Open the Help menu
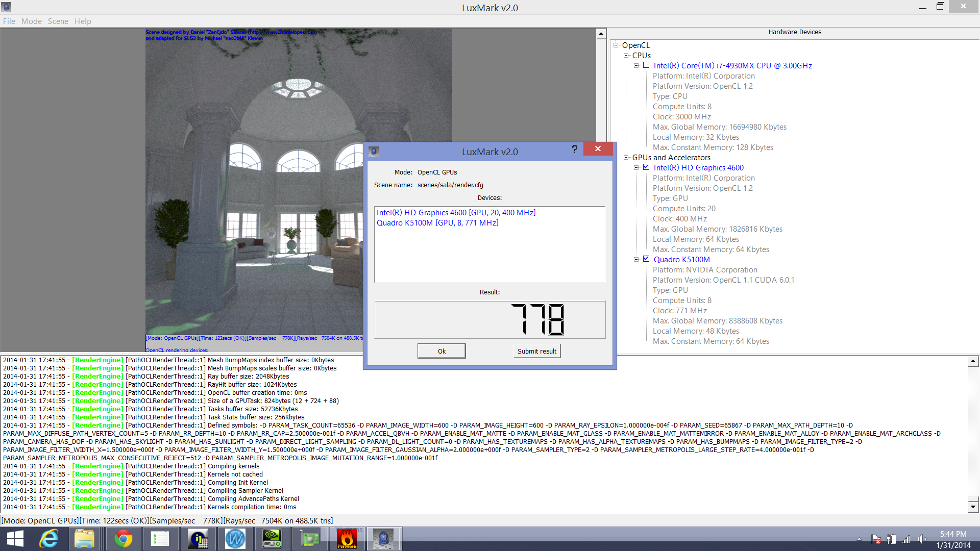This screenshot has height=551, width=980. [x=83, y=21]
